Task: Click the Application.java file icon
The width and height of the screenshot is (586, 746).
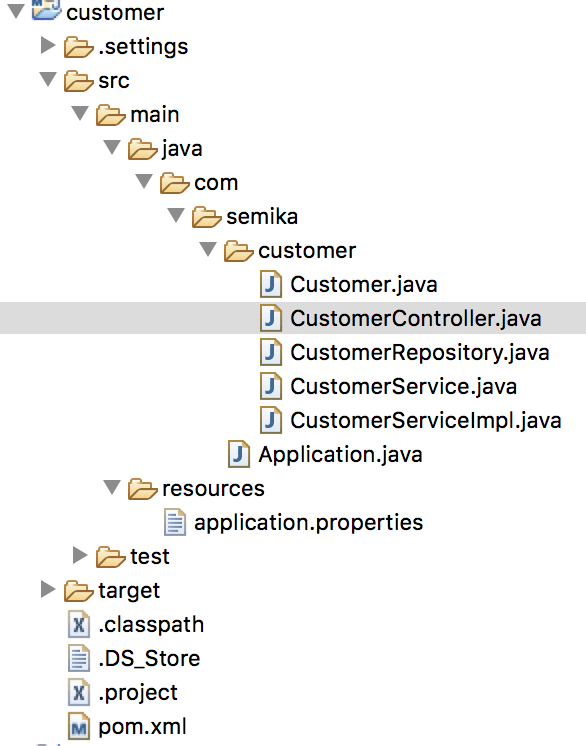Action: click(239, 454)
